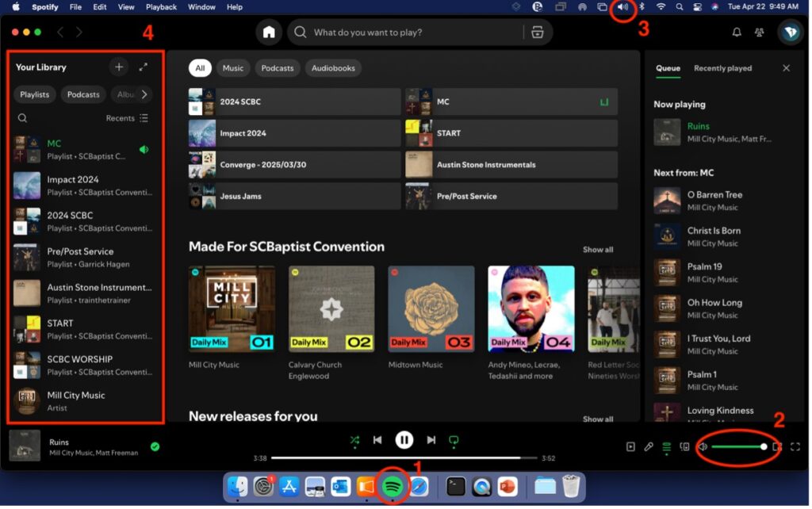The height and width of the screenshot is (509, 812).
Task: Open the Austin Stone Instrumentals tile on Home
Action: click(511, 165)
